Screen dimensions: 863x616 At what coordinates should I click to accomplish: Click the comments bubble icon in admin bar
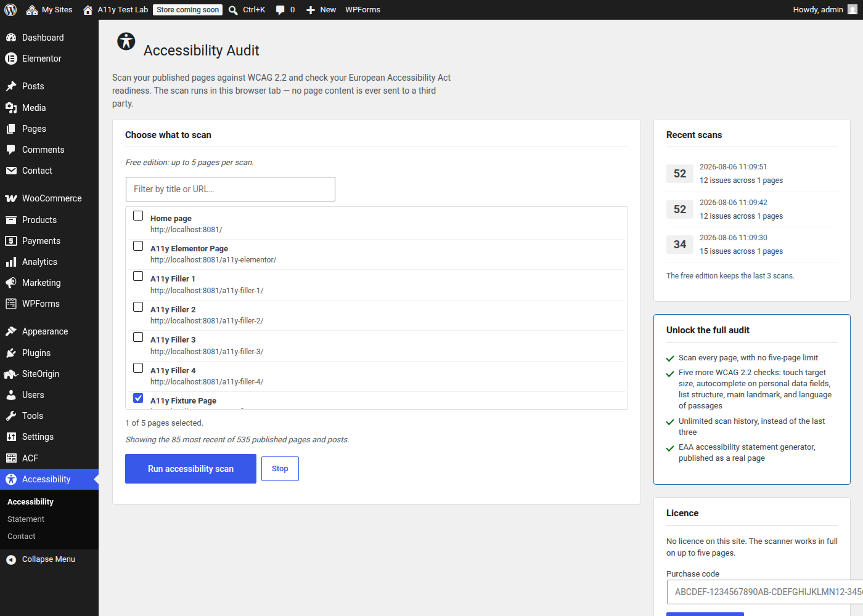(280, 10)
